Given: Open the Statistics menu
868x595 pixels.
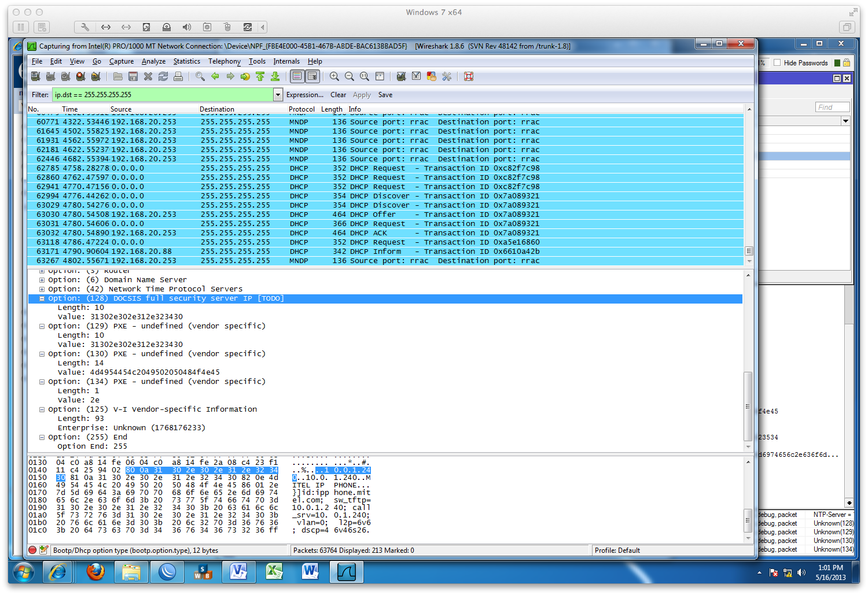Looking at the screenshot, I should 187,61.
